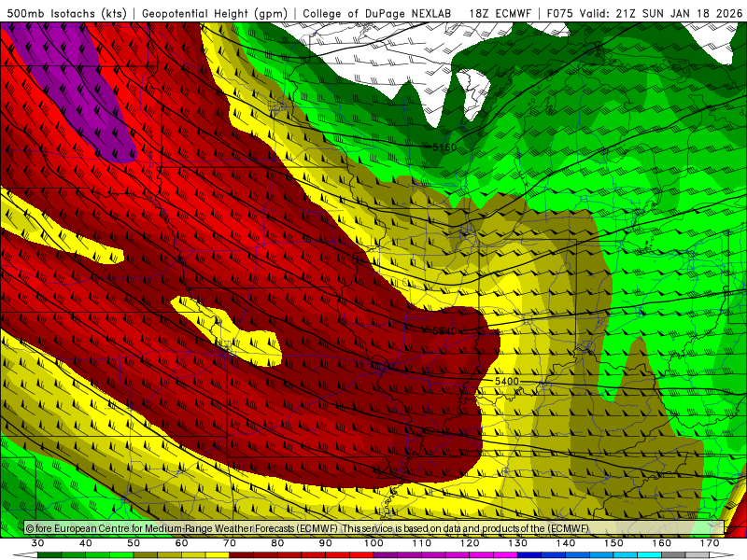Click the 70 value on the legend
The height and width of the screenshot is (560, 747).
coord(230,543)
